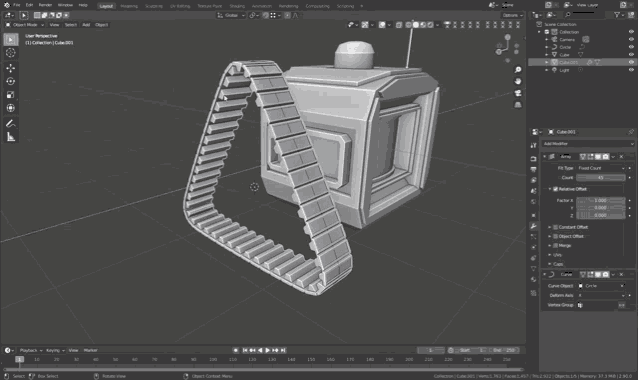Hide the Light object in outliner
The height and width of the screenshot is (380, 638).
pos(631,70)
